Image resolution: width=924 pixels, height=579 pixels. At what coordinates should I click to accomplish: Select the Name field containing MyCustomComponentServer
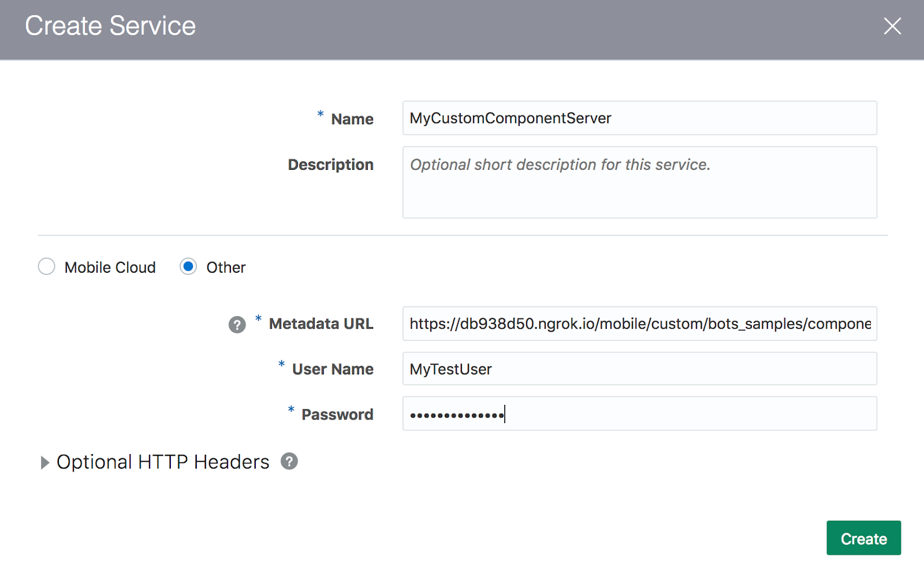(639, 118)
